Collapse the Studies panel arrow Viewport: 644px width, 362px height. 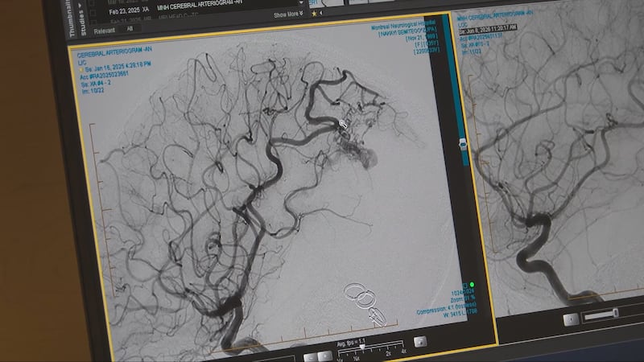(x=80, y=6)
